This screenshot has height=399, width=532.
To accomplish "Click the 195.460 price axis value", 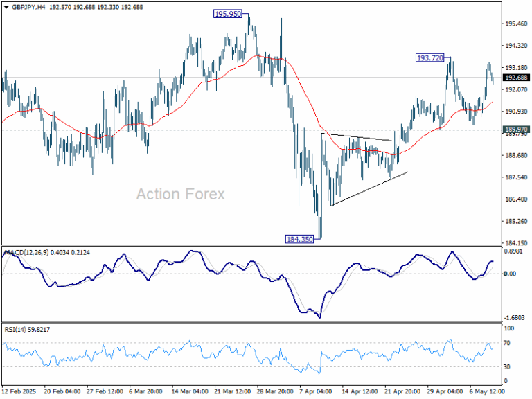I will [x=516, y=24].
